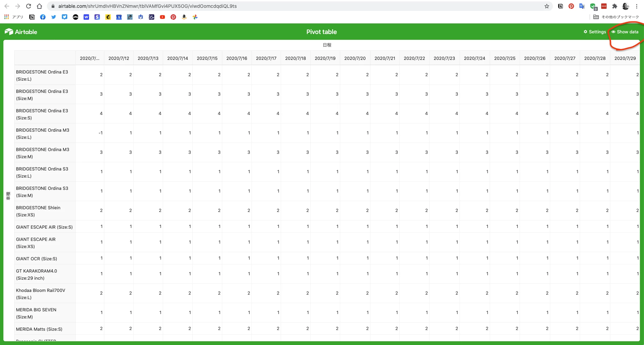Open the calendar 9 bookmark
Image resolution: width=644 pixels, height=345 pixels.
(119, 17)
